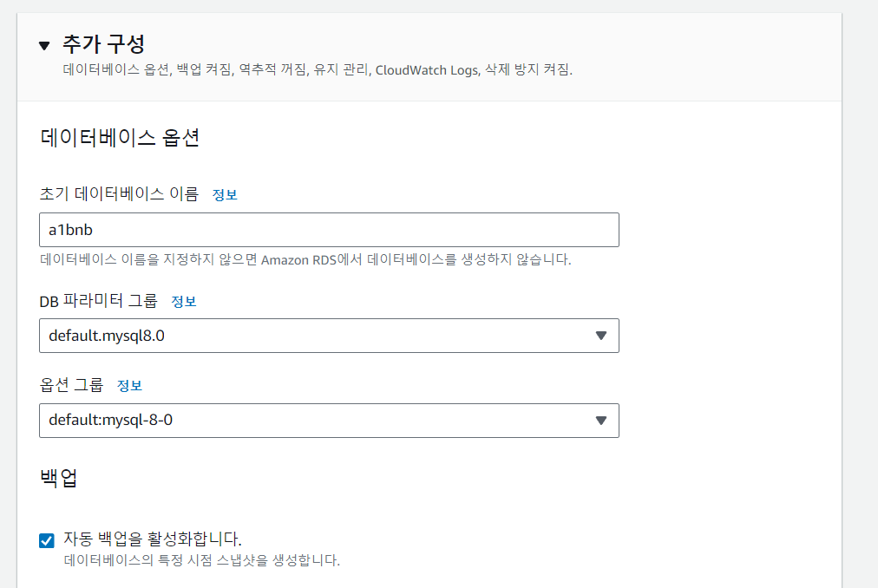The width and height of the screenshot is (878, 588).
Task: Click arrow icon in 옵션 그룹 box
Action: (x=601, y=421)
